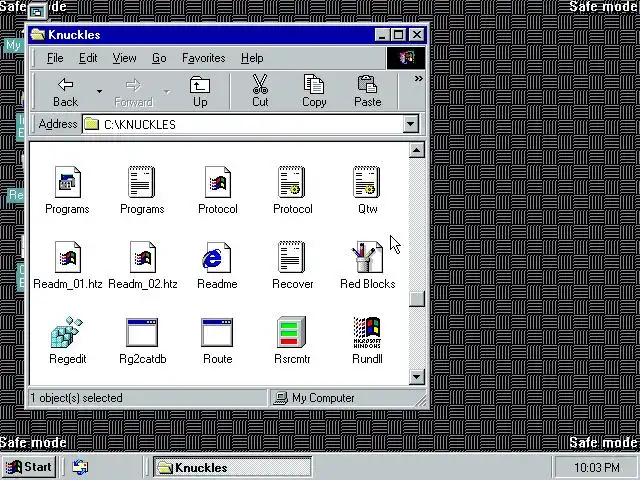Select the first Programs file with window icon
The width and height of the screenshot is (640, 480).
click(67, 182)
